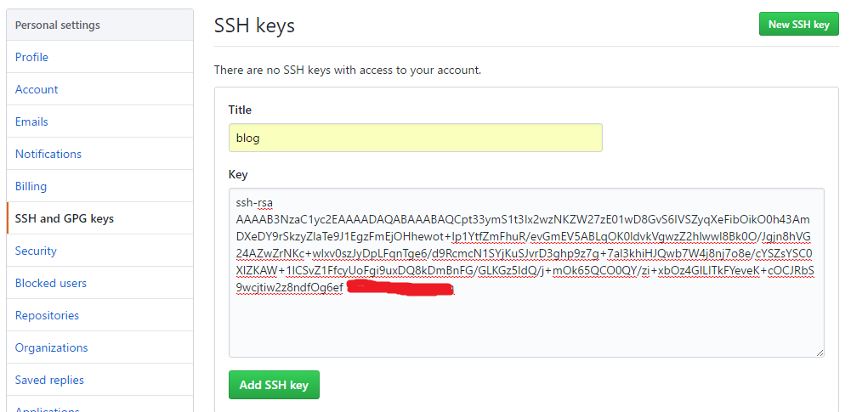The height and width of the screenshot is (412, 868).
Task: Click the New SSH key button
Action: tap(798, 25)
